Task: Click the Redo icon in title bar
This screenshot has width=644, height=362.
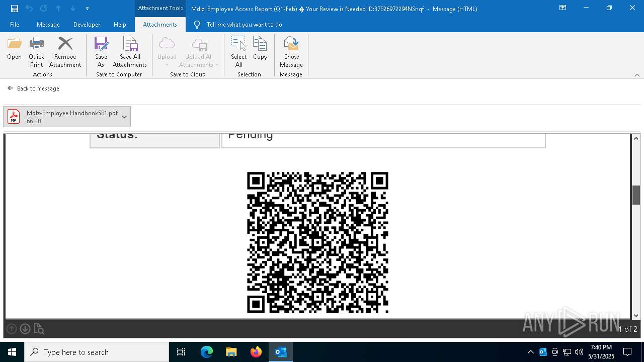Action: click(43, 9)
